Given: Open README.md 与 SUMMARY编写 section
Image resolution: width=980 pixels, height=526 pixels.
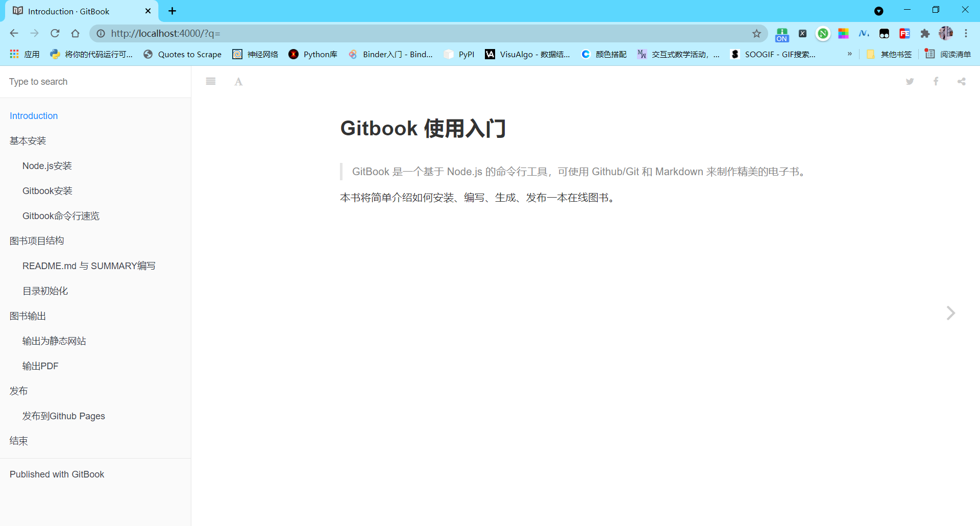Looking at the screenshot, I should (89, 266).
